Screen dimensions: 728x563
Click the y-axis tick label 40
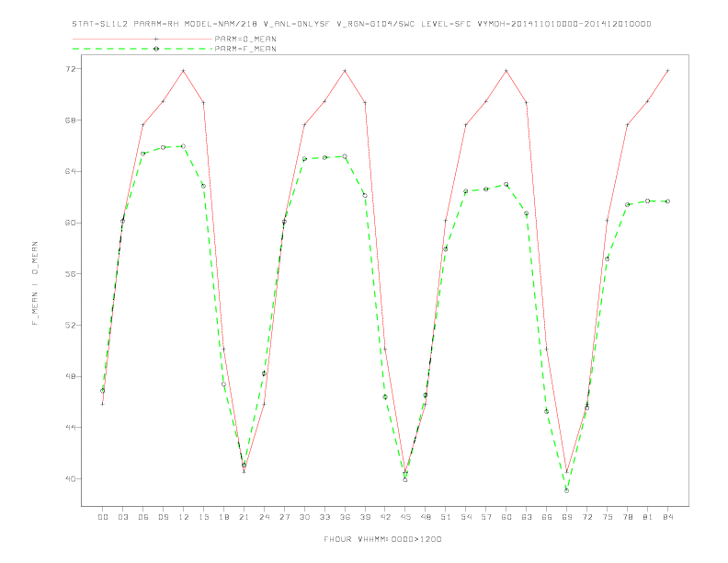(x=72, y=478)
